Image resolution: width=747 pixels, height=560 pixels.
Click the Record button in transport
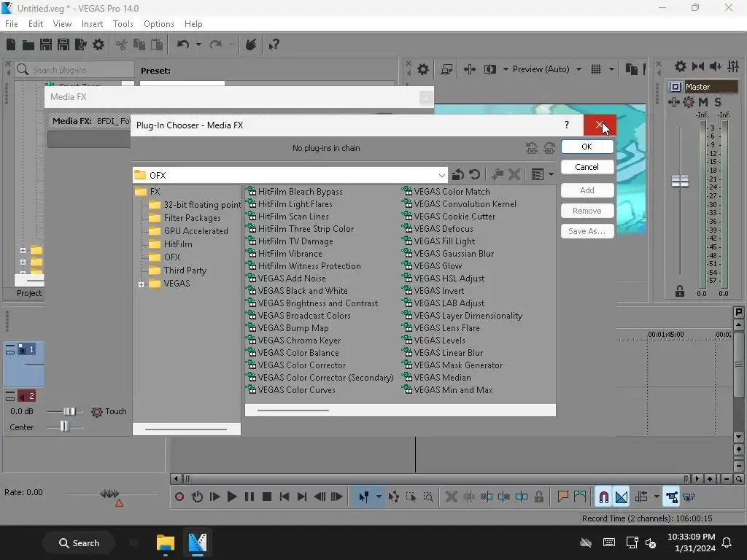(179, 497)
